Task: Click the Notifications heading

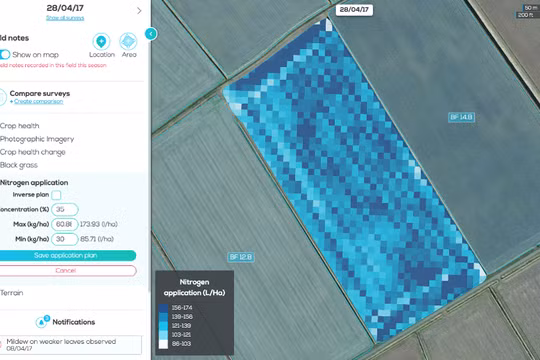Action: (74, 322)
